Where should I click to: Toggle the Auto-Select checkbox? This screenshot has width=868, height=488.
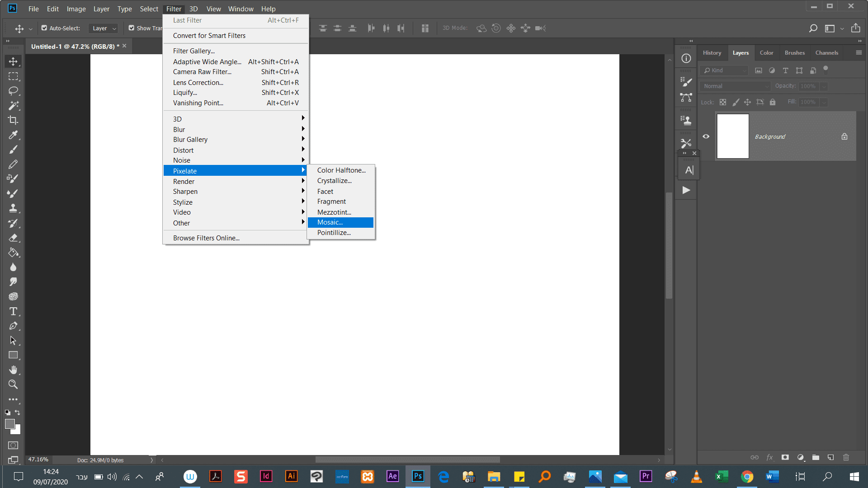pos(44,28)
